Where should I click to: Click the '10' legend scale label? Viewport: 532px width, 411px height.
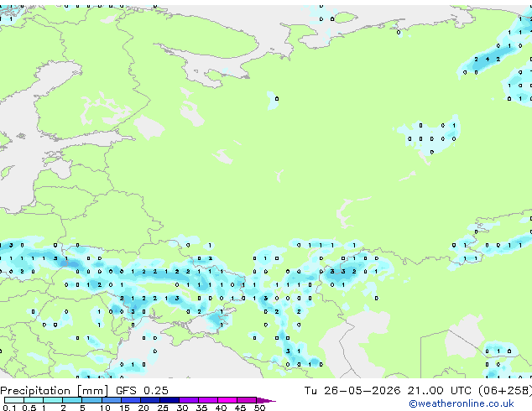tap(105, 408)
